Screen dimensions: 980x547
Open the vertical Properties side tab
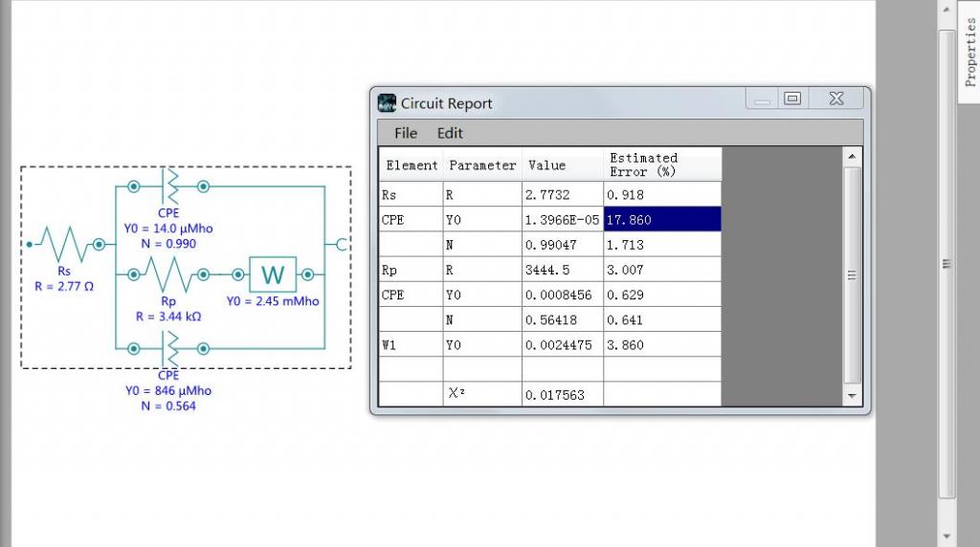click(x=969, y=53)
